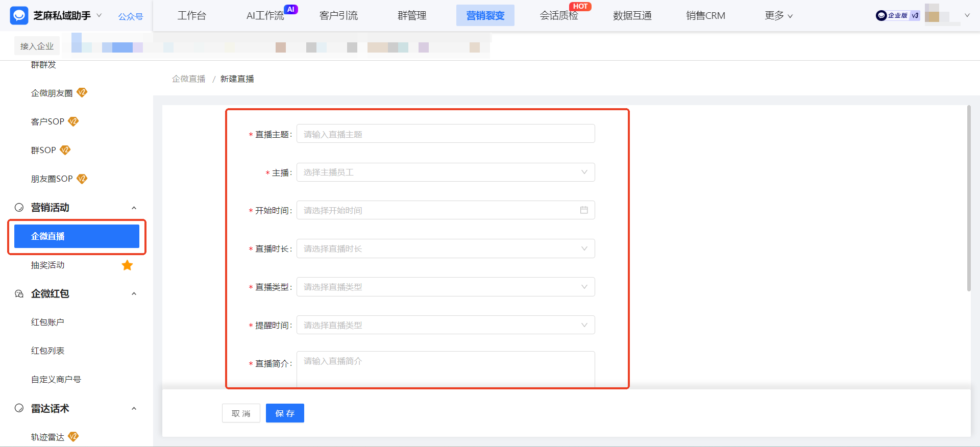Click the V2 badge beside 群SOP
Viewport: 980px width, 447px height.
(x=65, y=150)
